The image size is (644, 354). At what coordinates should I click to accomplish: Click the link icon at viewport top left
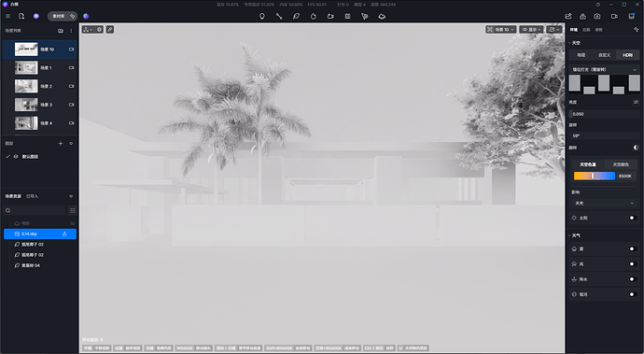coord(110,30)
